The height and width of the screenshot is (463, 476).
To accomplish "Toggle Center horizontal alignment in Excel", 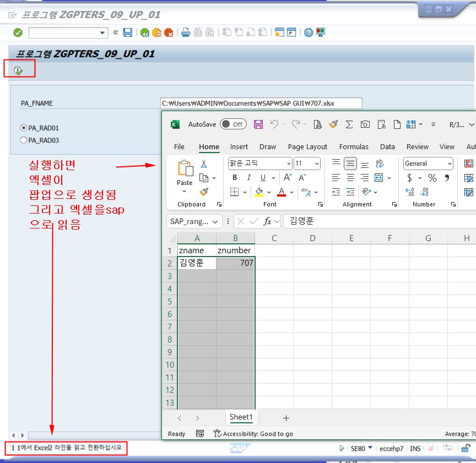I will click(350, 177).
